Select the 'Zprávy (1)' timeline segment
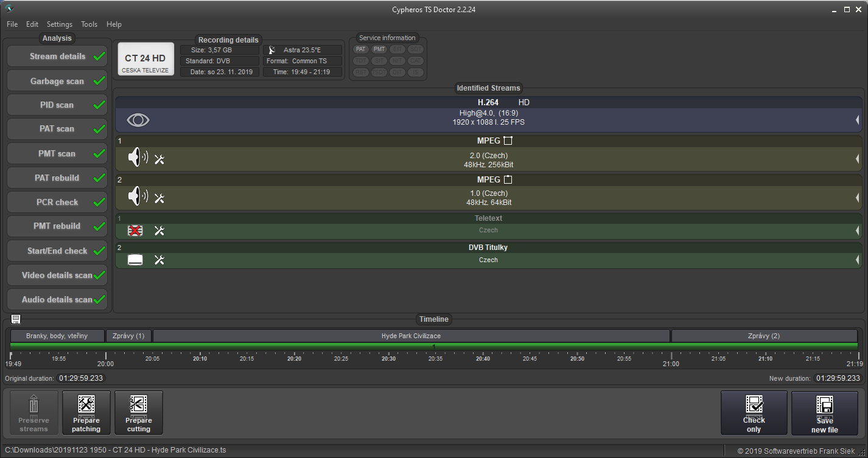 click(128, 336)
